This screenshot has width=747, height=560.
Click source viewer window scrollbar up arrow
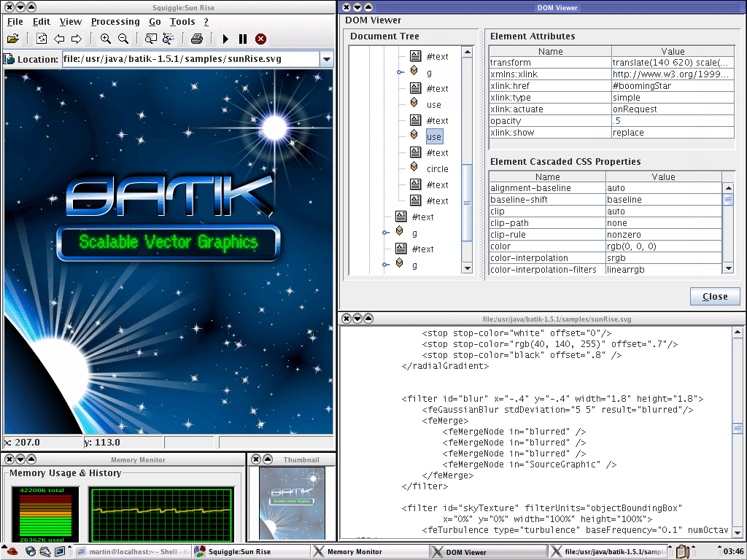[738, 332]
